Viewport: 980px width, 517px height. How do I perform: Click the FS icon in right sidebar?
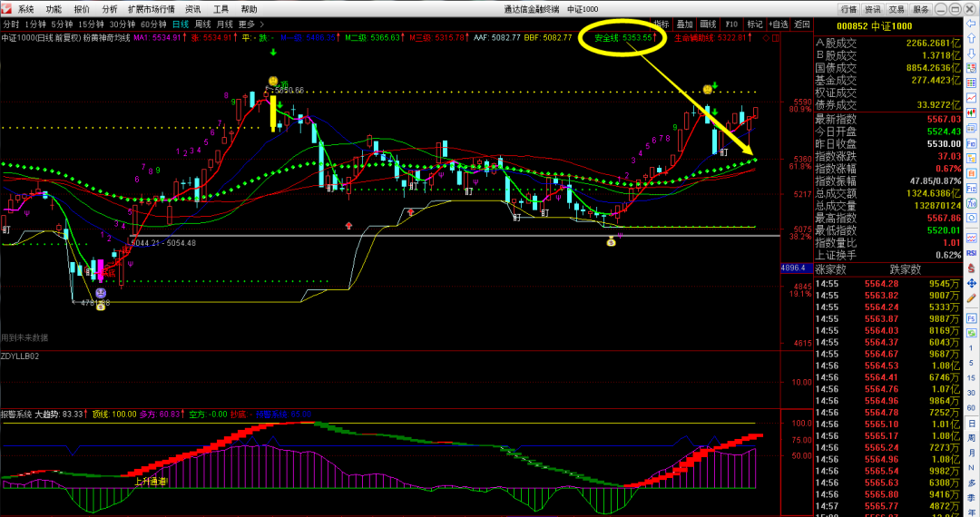[972, 317]
